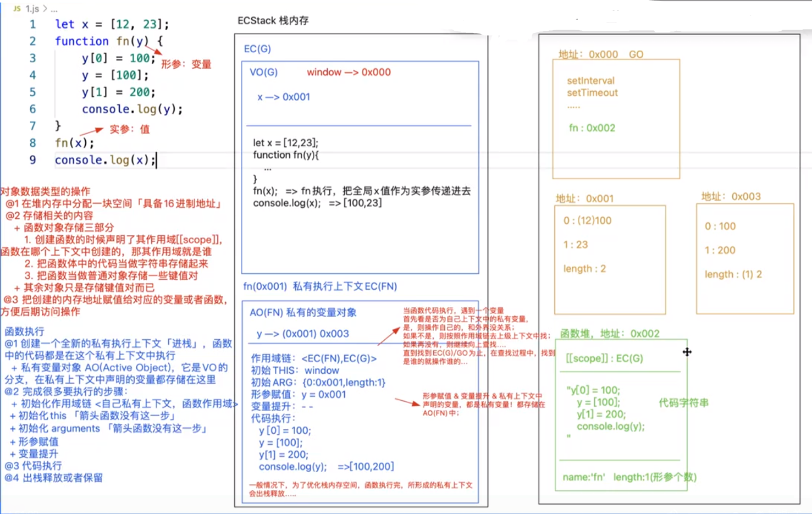Click editor line 9 "console.log(x);"
Image resolution: width=812 pixels, height=514 pixels.
[x=105, y=160]
